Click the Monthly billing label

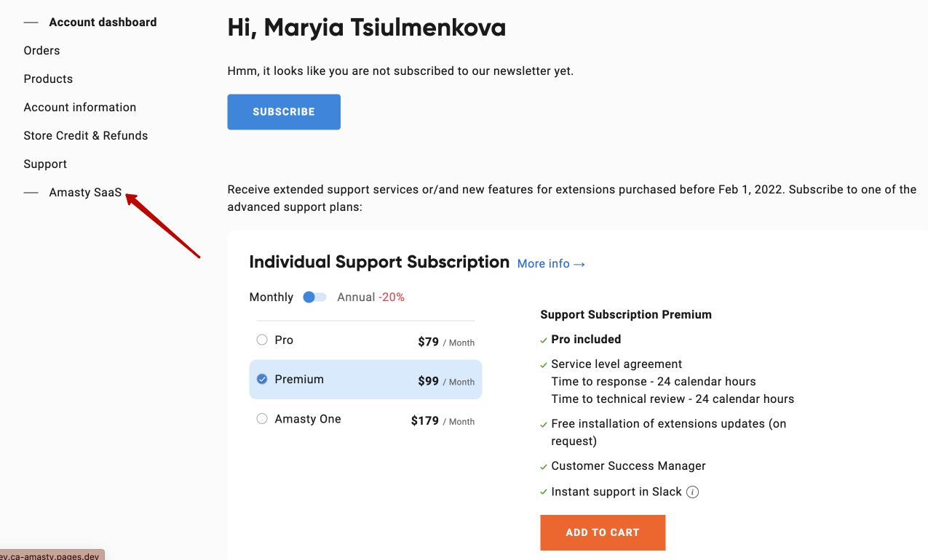click(271, 297)
